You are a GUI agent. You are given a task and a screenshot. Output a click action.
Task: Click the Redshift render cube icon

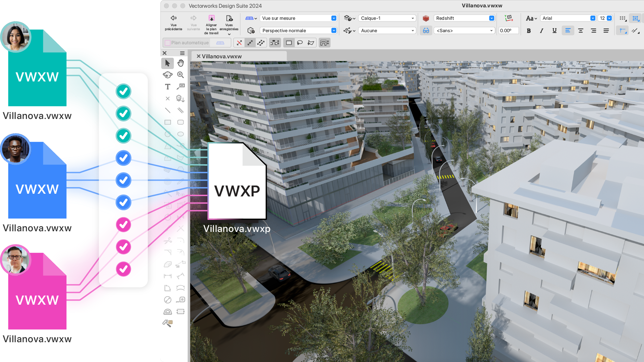click(426, 18)
